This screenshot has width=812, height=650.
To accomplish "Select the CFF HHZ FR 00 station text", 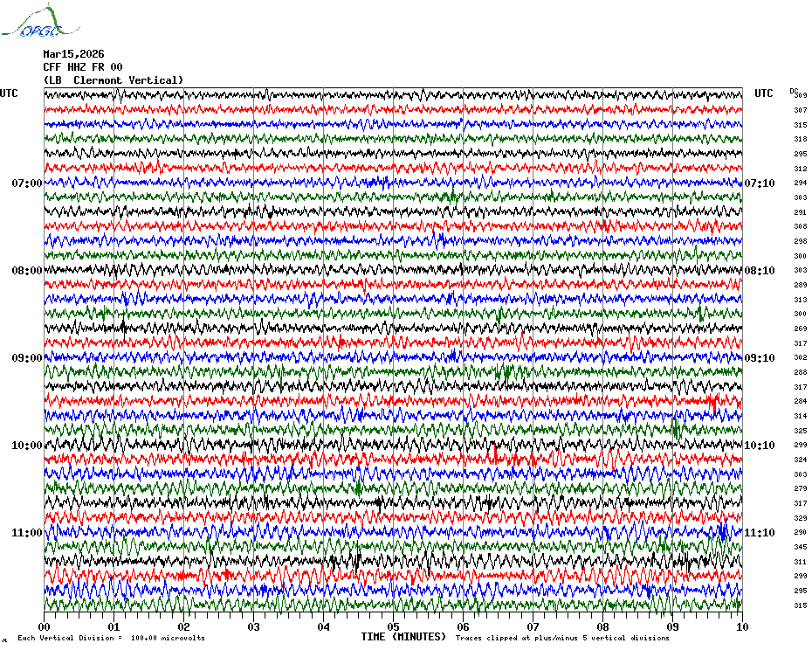I will [x=83, y=67].
